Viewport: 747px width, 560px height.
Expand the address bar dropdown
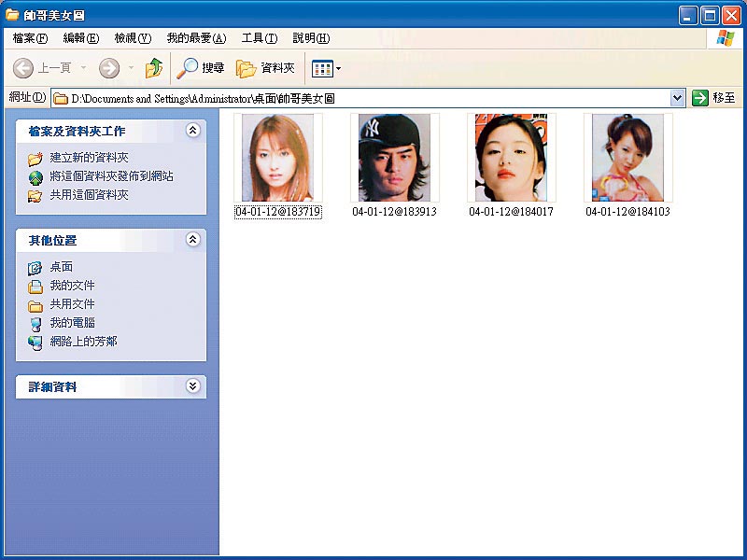point(677,99)
